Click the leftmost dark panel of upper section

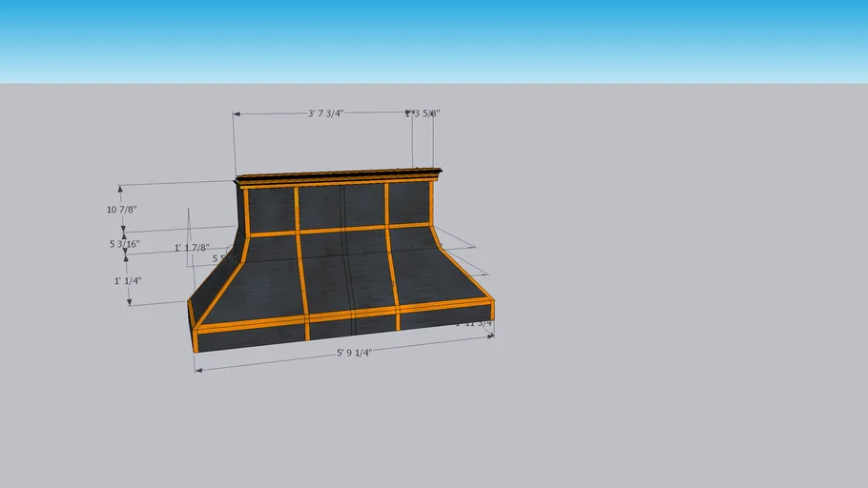(x=271, y=209)
